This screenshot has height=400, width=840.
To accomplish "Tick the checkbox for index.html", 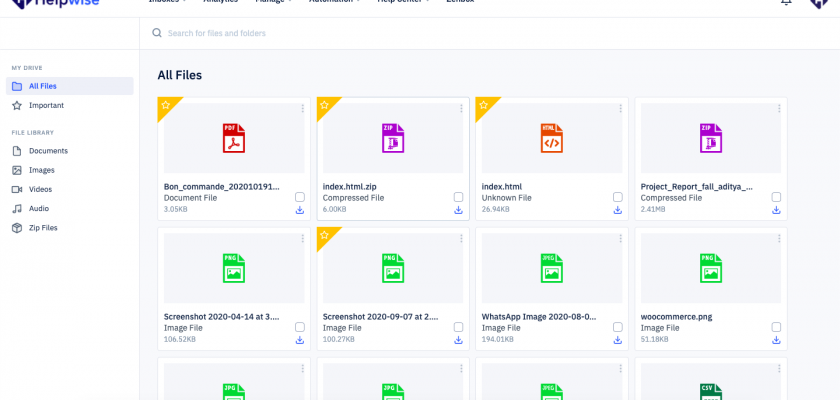I will (617, 197).
